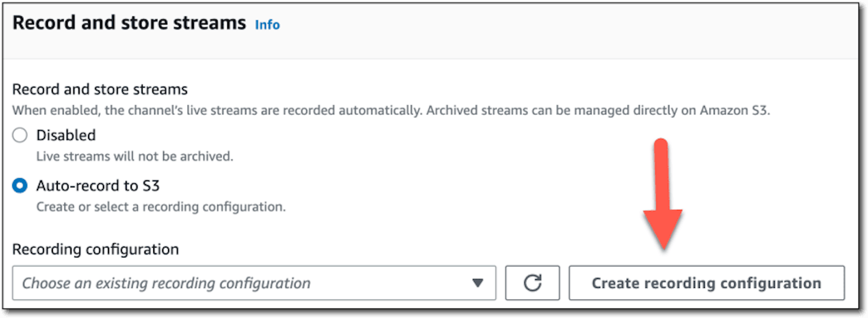868x318 pixels.
Task: Select the Disabled radio button
Action: 20,135
